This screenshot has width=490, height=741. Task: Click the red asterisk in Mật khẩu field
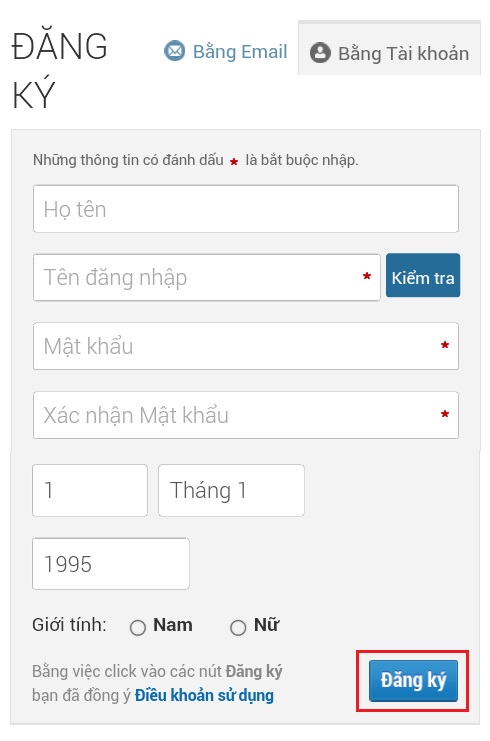(x=445, y=345)
